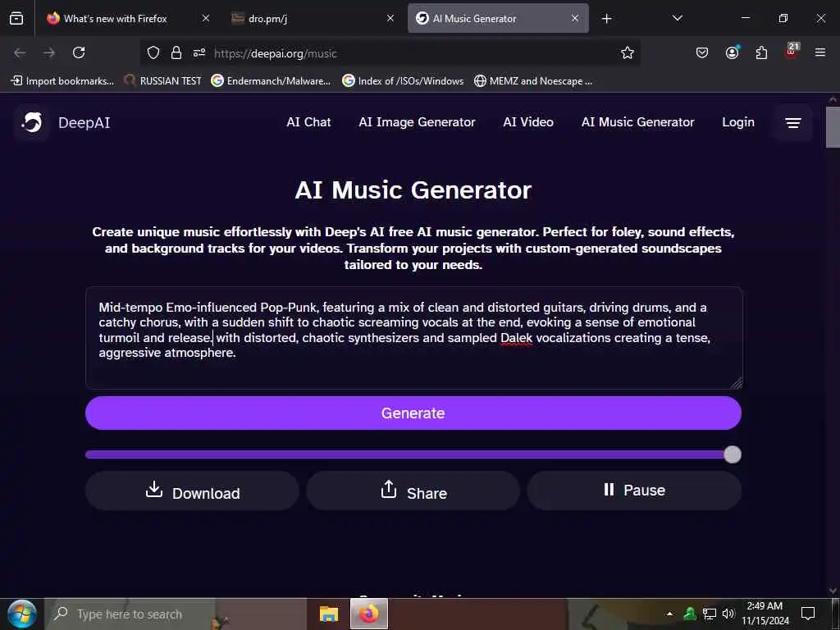Click the DeepAI brand name
Screen dimensions: 840x630
tap(84, 123)
